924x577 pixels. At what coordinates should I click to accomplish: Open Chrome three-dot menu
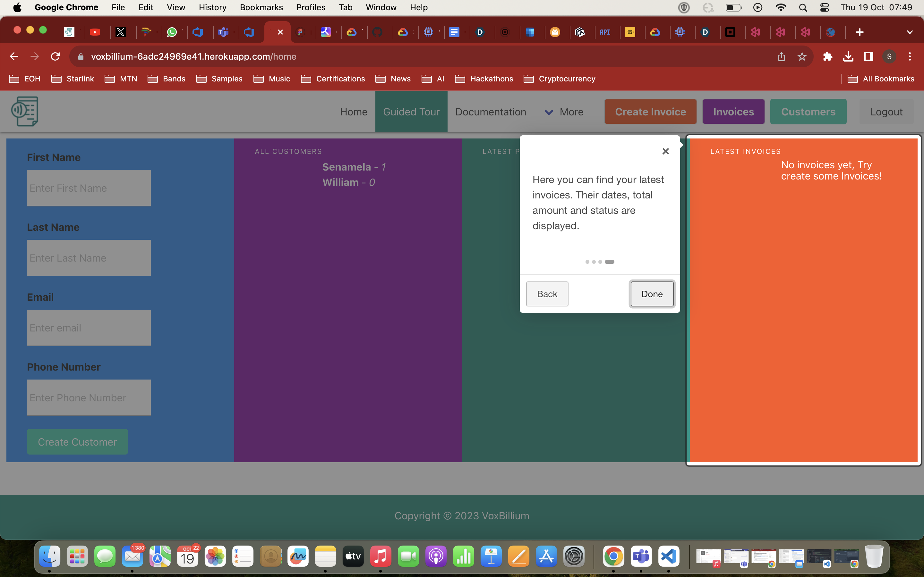click(910, 56)
